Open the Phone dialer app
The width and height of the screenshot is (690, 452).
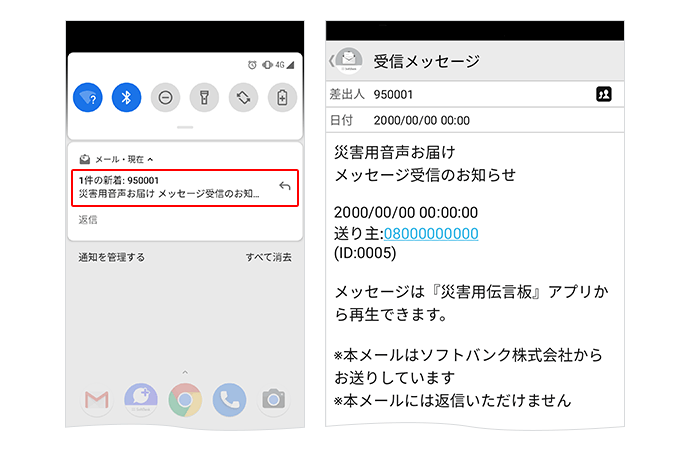click(x=229, y=400)
